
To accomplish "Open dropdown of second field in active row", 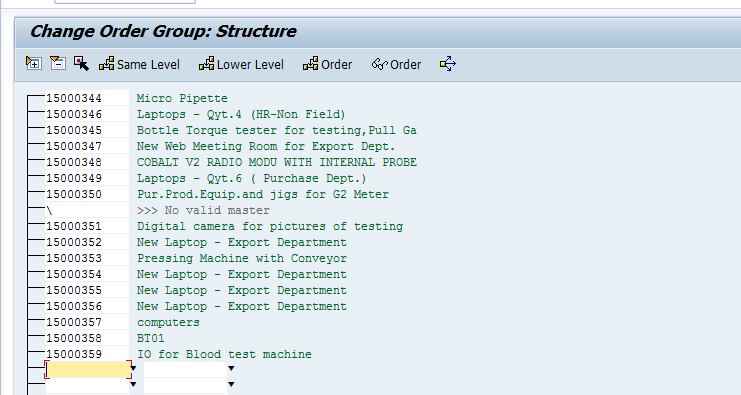I will point(231,369).
